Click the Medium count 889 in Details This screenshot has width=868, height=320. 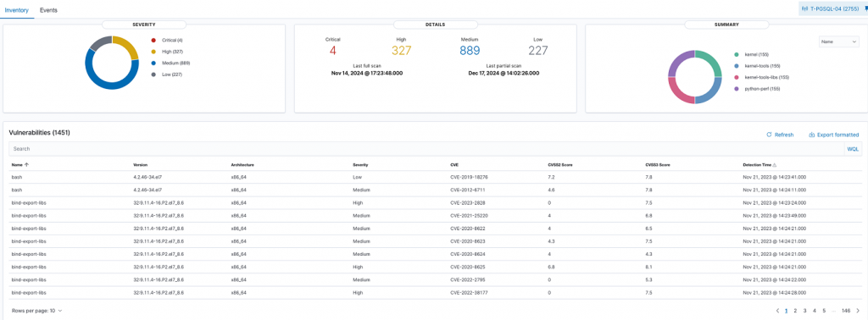pos(470,50)
